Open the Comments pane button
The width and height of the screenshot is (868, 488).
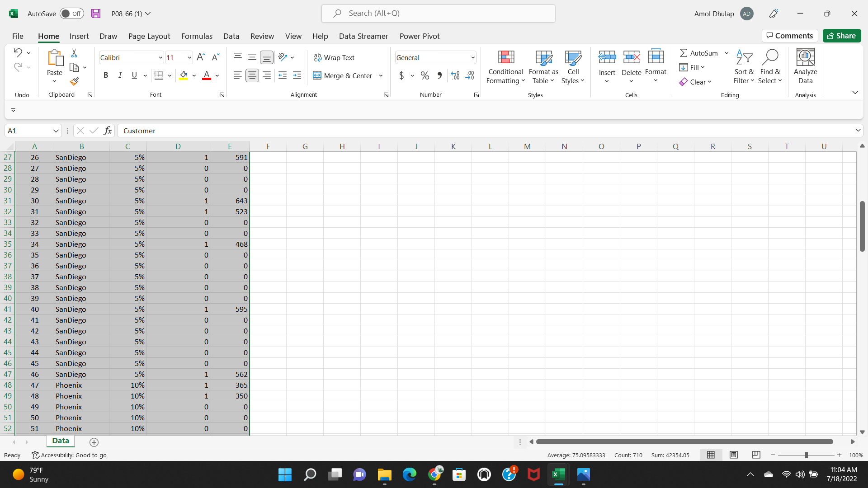pyautogui.click(x=790, y=36)
